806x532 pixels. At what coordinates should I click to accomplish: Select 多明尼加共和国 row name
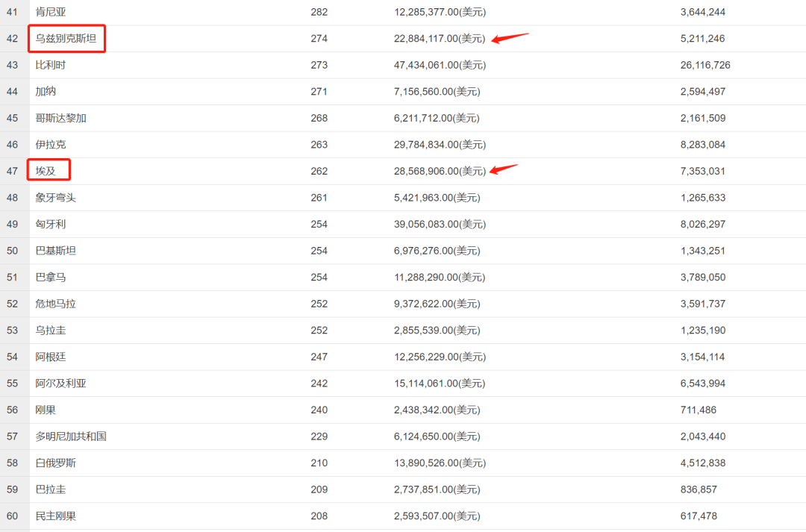(71, 436)
